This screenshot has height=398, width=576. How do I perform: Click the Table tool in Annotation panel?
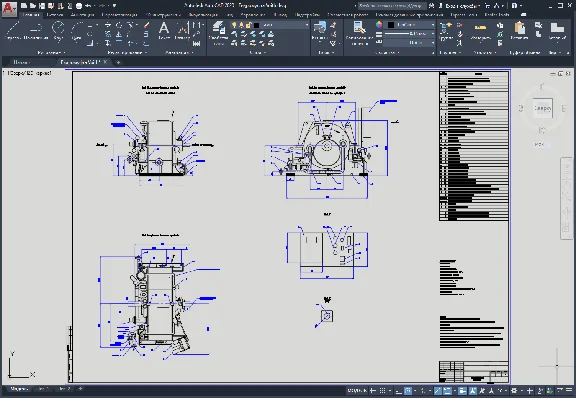click(197, 43)
